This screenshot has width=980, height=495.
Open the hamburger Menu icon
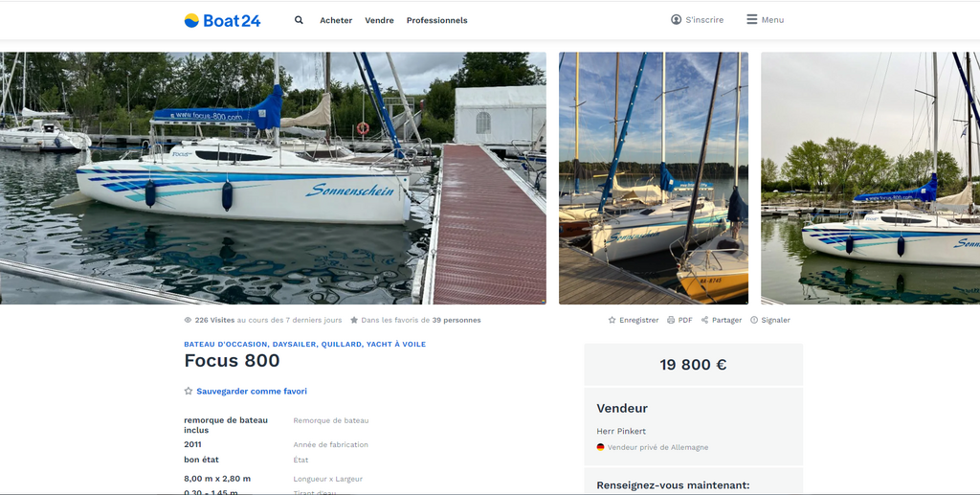(x=752, y=19)
